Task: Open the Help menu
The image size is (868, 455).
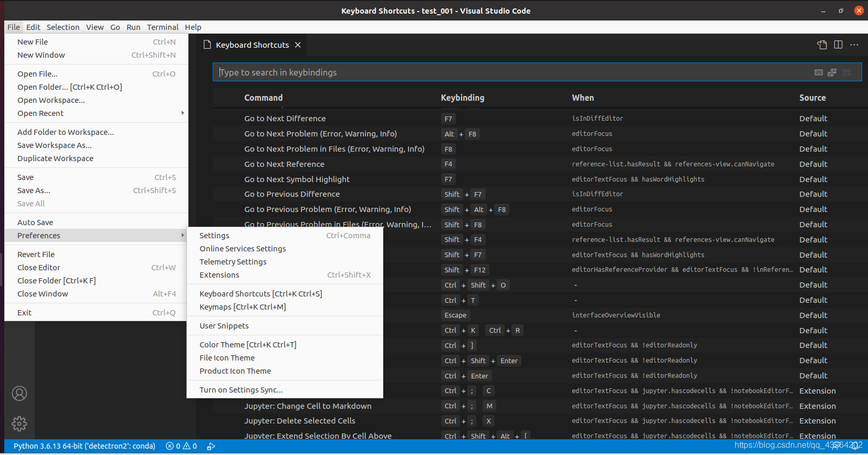Action: [193, 27]
